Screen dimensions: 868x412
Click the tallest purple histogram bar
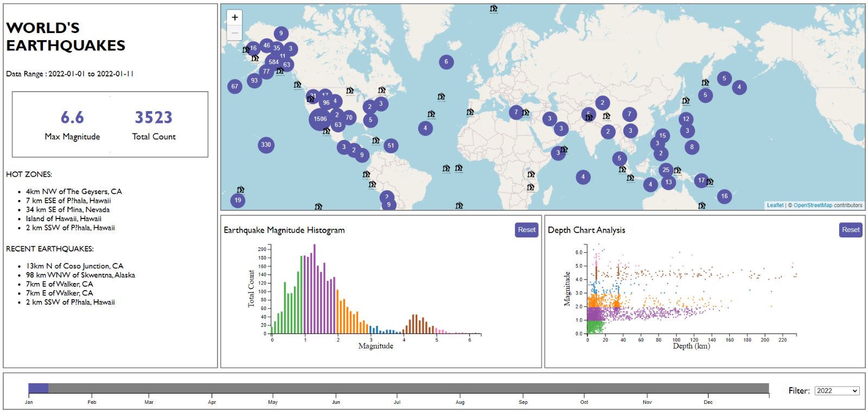pyautogui.click(x=314, y=288)
